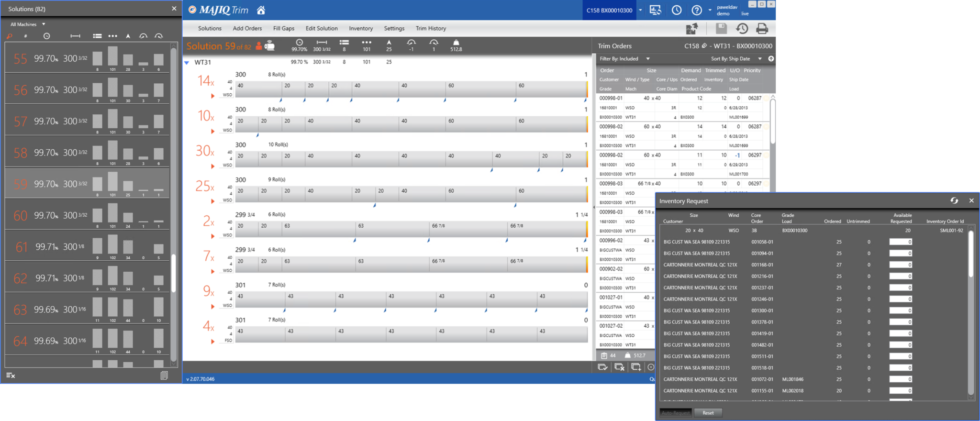The image size is (980, 421).
Task: Open the C158 BX00010300 run dropdown
Action: (x=640, y=10)
